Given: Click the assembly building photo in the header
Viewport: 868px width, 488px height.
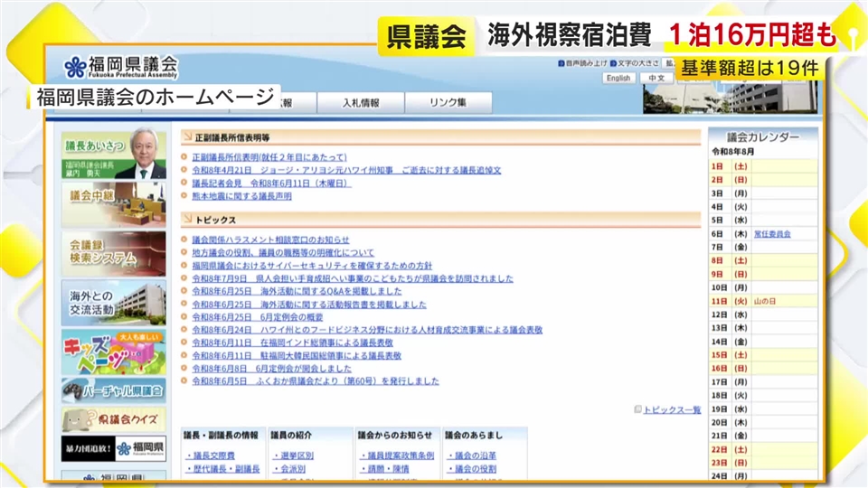Looking at the screenshot, I should (x=730, y=98).
